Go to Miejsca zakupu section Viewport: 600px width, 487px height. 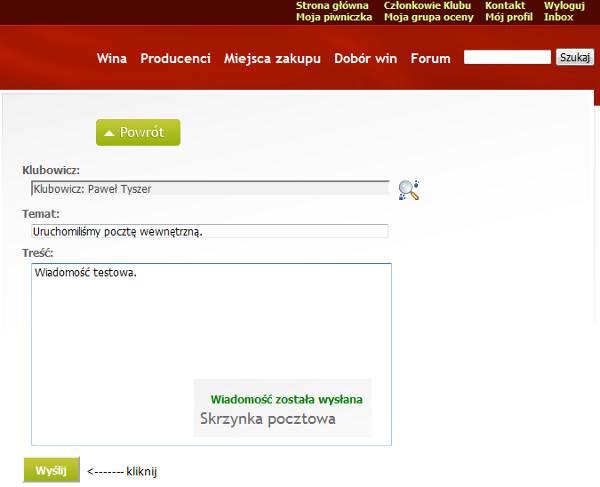point(272,58)
